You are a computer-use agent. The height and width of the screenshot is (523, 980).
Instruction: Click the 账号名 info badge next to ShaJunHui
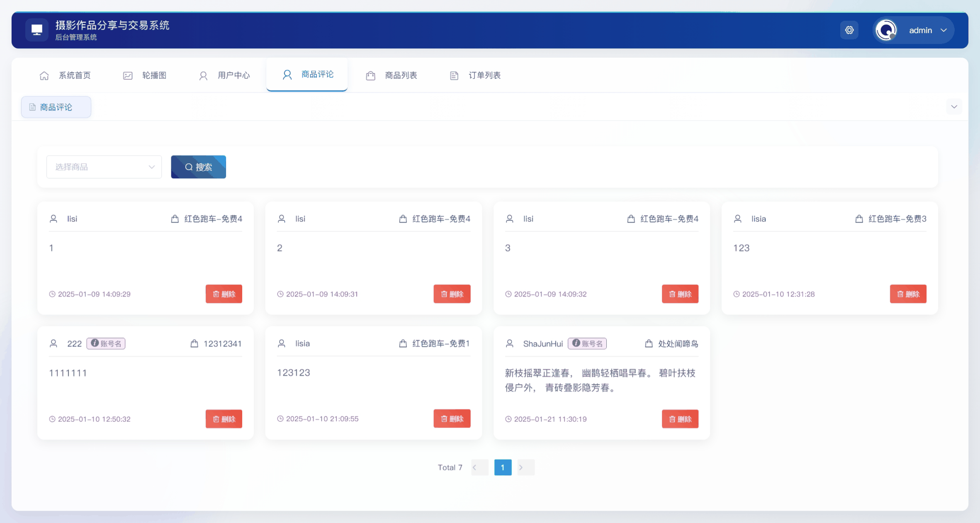pos(587,343)
